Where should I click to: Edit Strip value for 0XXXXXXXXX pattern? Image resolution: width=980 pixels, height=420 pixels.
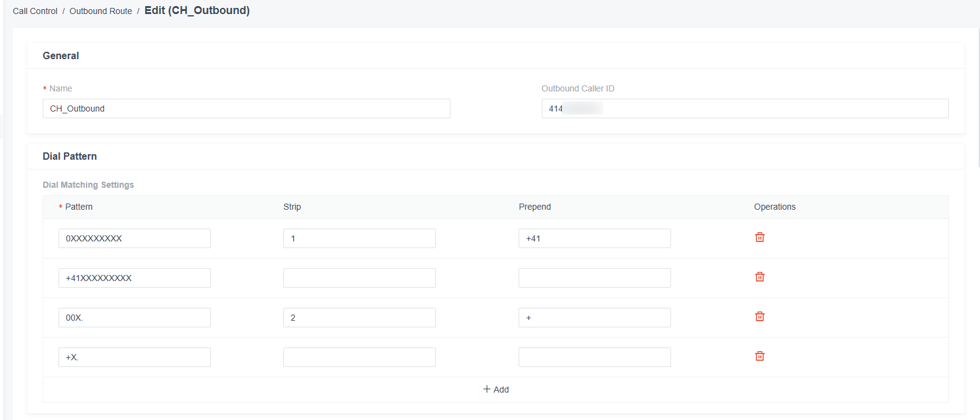(x=360, y=238)
